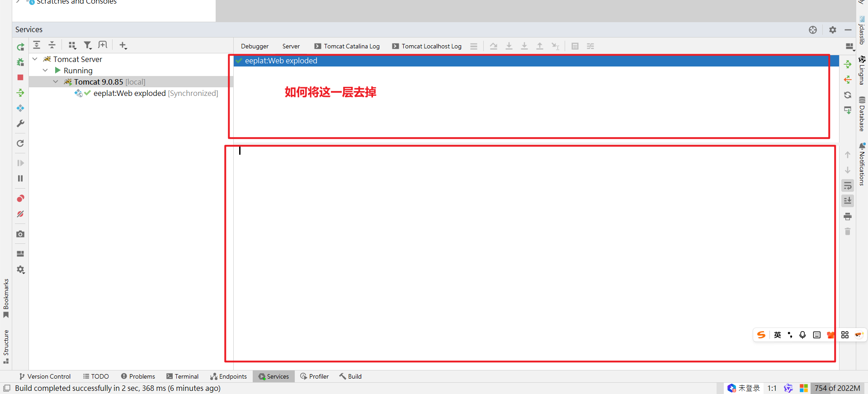This screenshot has height=394, width=868.
Task: Click the Resume Program icon
Action: coord(20,163)
